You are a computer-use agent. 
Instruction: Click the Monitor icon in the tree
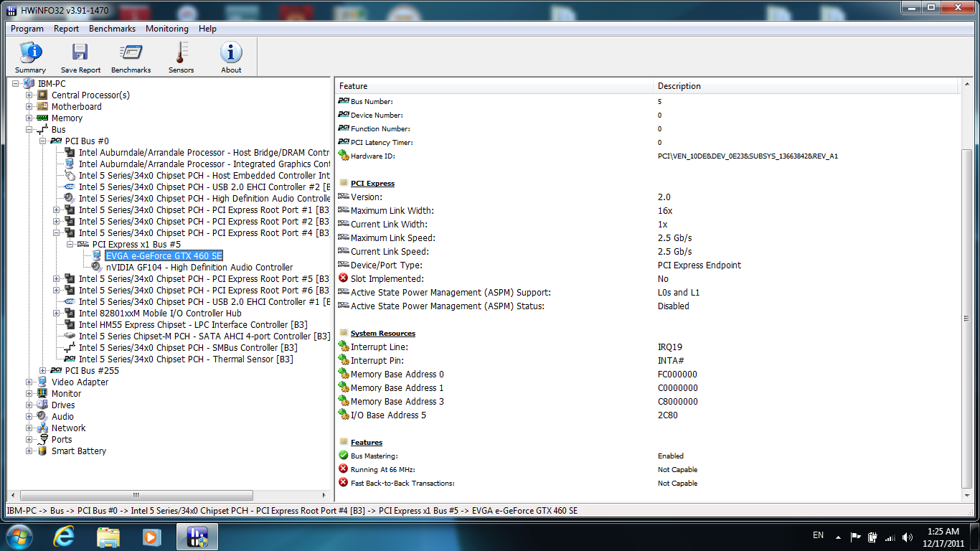[x=43, y=393]
